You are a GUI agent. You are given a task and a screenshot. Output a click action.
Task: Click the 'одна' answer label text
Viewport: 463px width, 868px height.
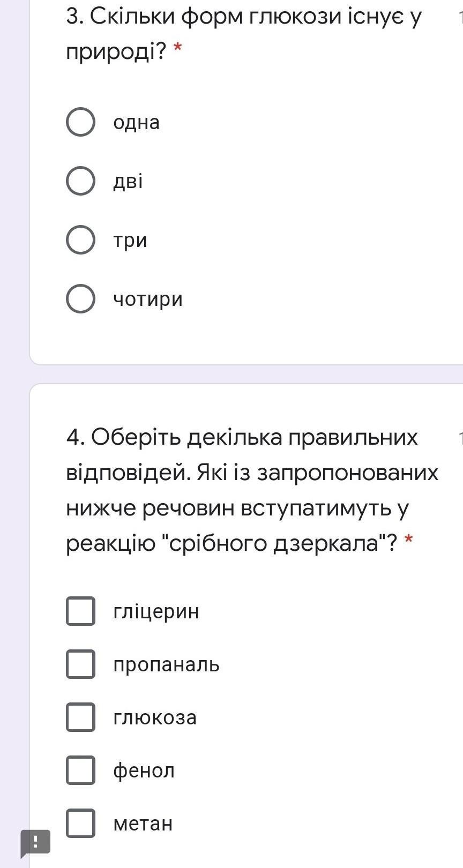136,123
